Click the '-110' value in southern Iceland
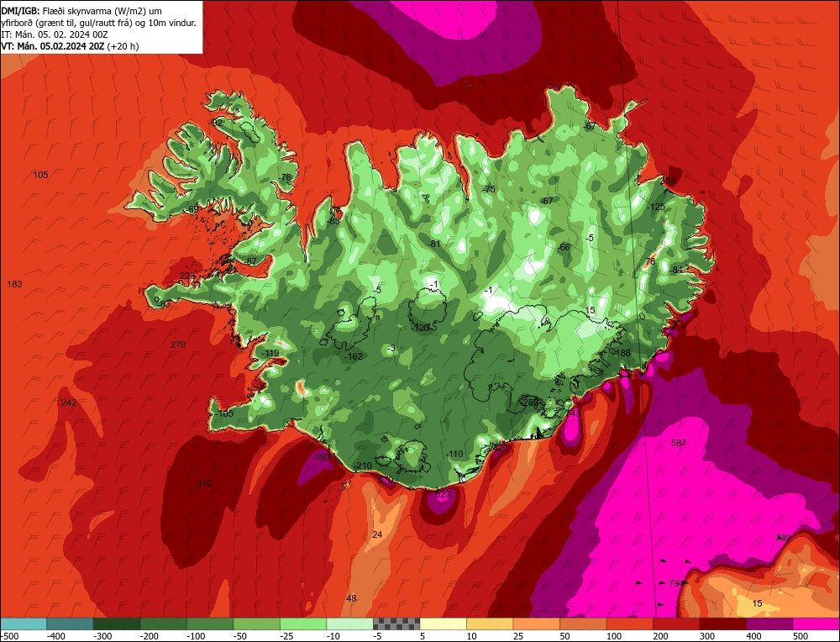 pos(454,454)
